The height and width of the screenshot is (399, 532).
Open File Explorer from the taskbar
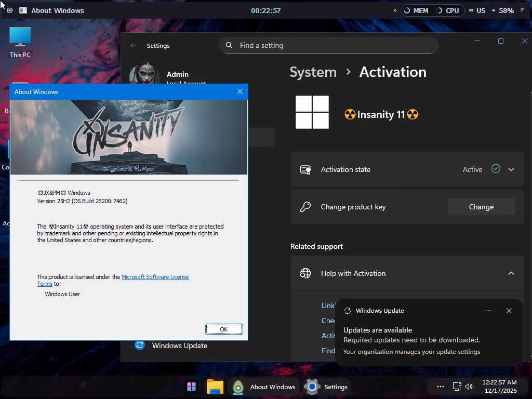[x=215, y=387]
